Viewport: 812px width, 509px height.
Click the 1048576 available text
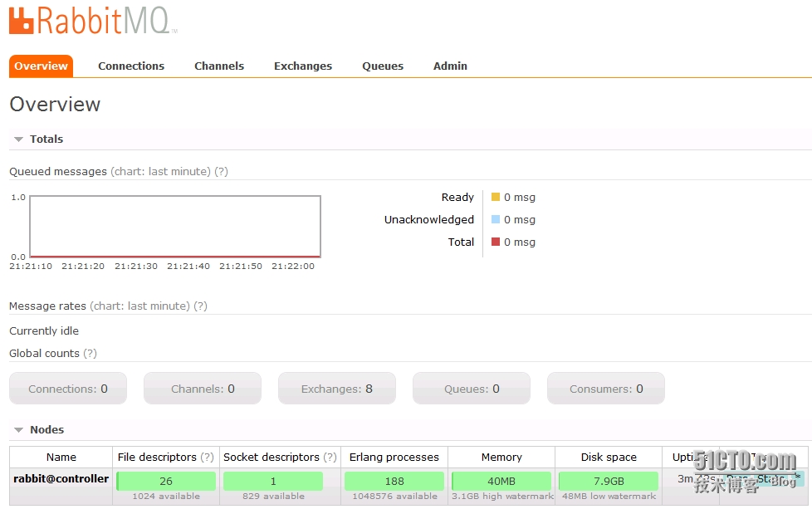pyautogui.click(x=394, y=496)
